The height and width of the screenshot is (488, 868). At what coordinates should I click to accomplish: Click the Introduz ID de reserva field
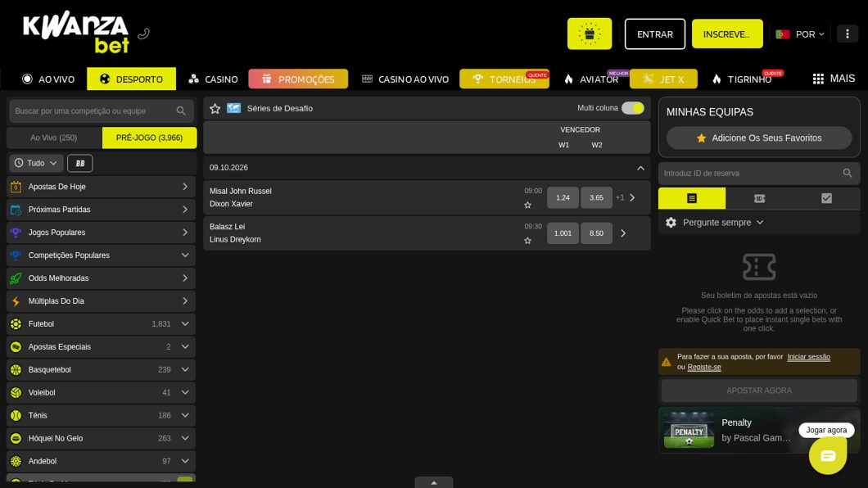click(759, 174)
